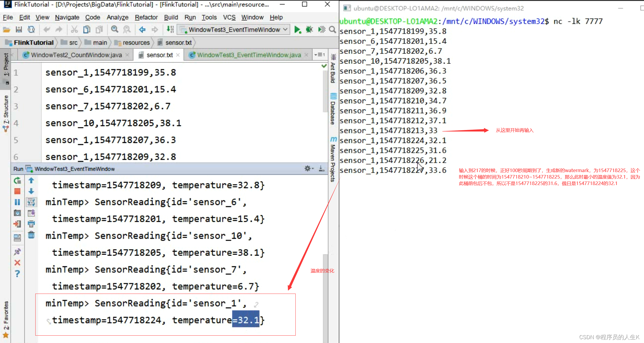Expand the hidden editor tabs list
The image size is (644, 343).
(x=319, y=55)
